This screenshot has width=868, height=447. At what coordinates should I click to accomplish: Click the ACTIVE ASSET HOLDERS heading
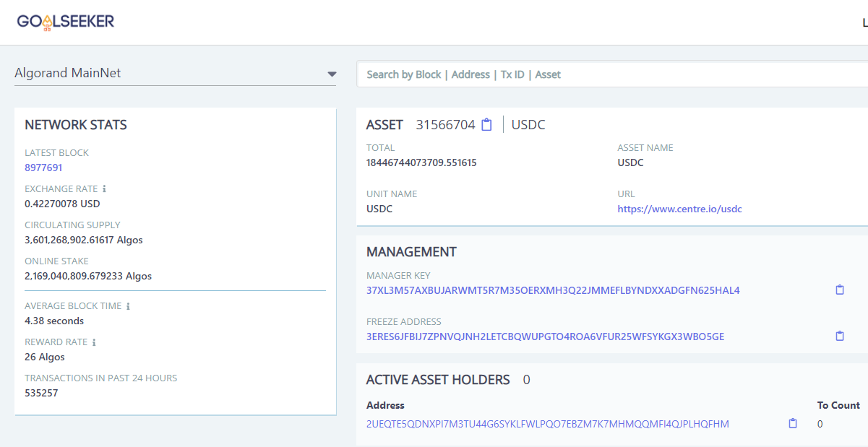pos(438,380)
